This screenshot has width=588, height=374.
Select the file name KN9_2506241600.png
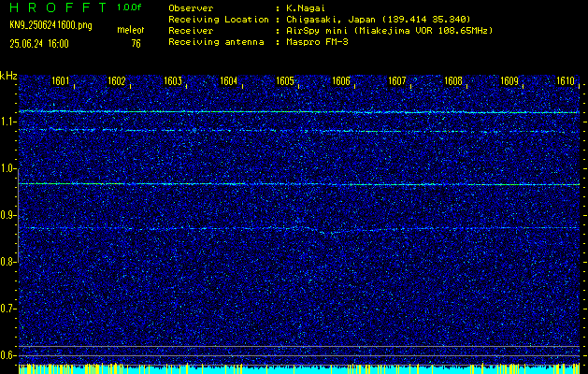pos(50,26)
